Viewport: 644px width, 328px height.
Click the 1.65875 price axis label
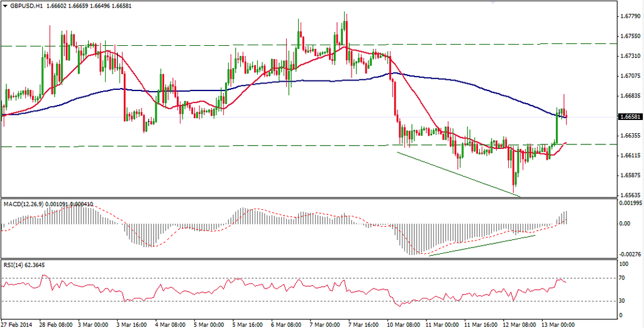(x=631, y=175)
